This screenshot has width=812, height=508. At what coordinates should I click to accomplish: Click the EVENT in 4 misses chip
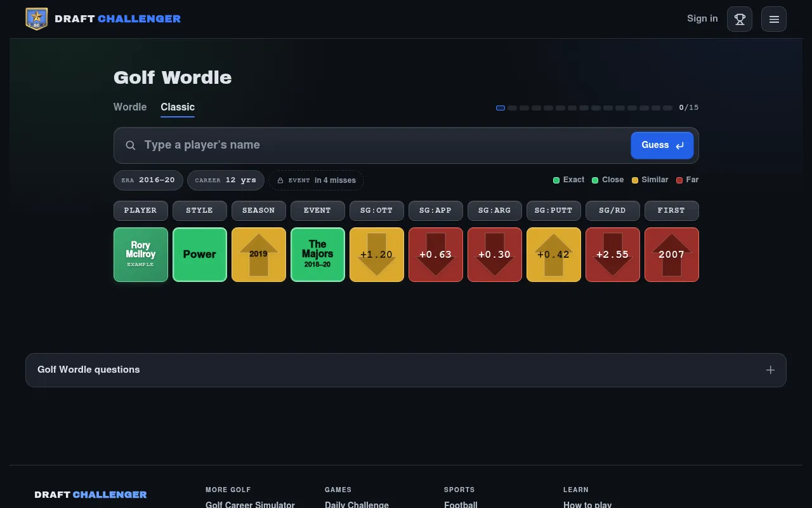(x=316, y=180)
